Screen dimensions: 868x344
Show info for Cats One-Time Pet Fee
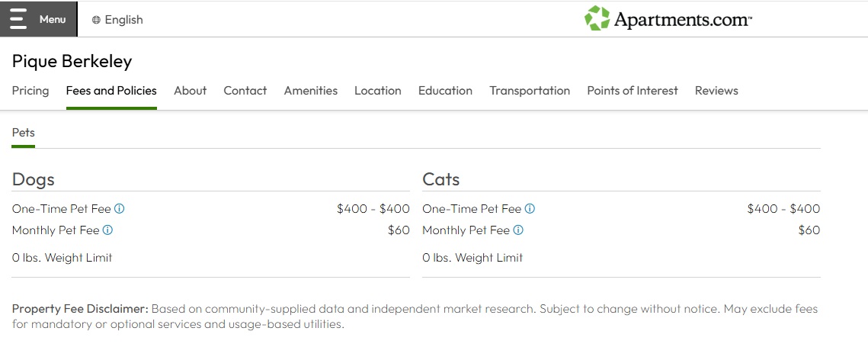click(x=530, y=208)
